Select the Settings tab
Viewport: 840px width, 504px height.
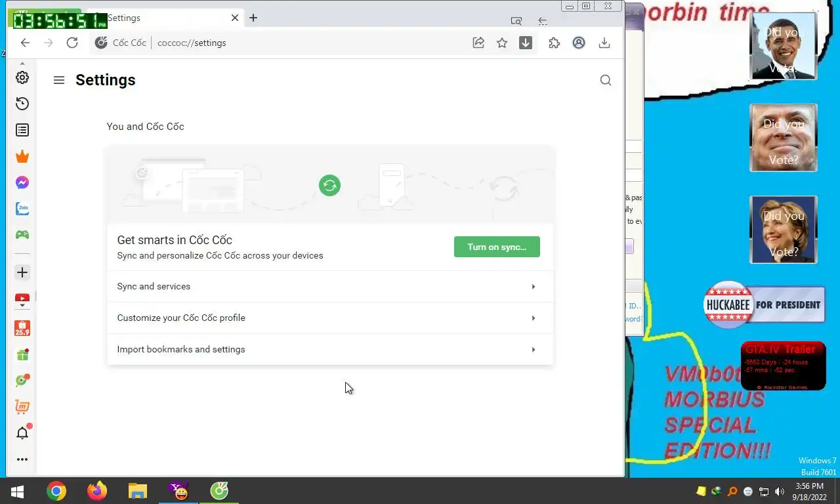tap(164, 18)
